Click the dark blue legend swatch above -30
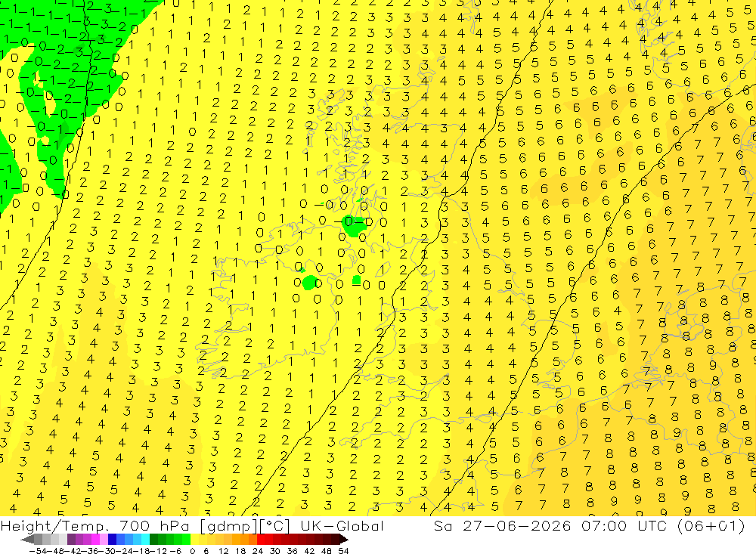This screenshot has height=554, width=756. (x=113, y=539)
